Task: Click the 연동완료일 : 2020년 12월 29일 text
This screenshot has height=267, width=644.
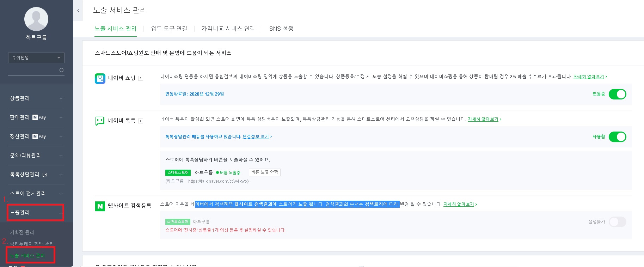Action: [195, 94]
